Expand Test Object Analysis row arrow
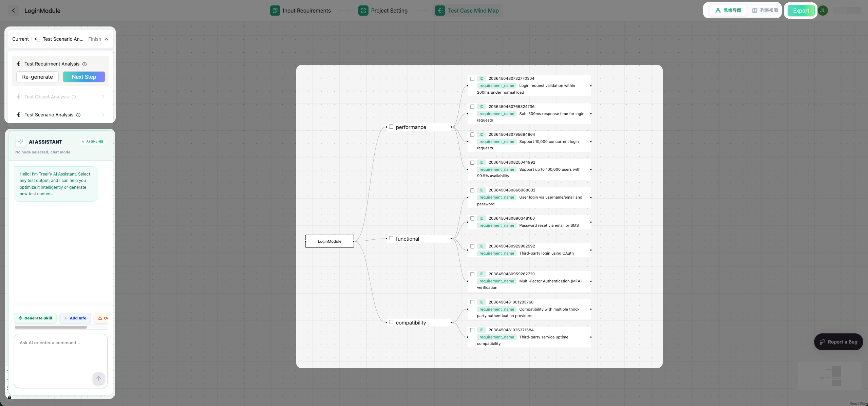 click(103, 97)
